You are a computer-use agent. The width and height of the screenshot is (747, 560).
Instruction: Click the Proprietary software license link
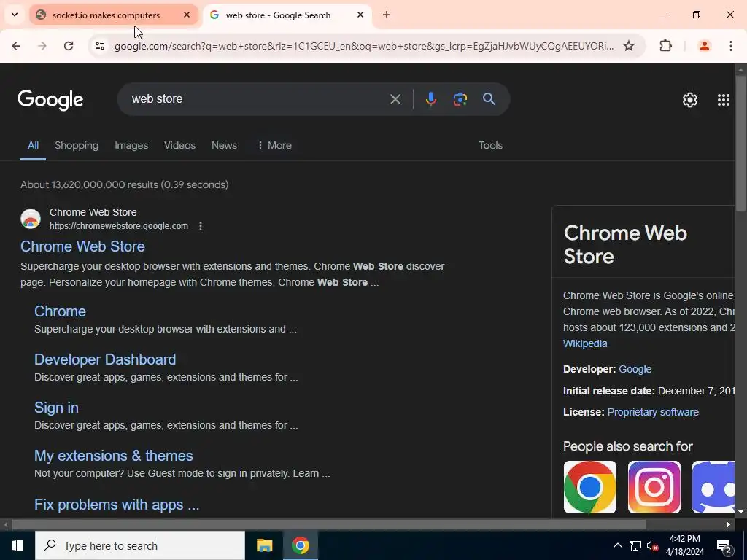[x=653, y=412]
